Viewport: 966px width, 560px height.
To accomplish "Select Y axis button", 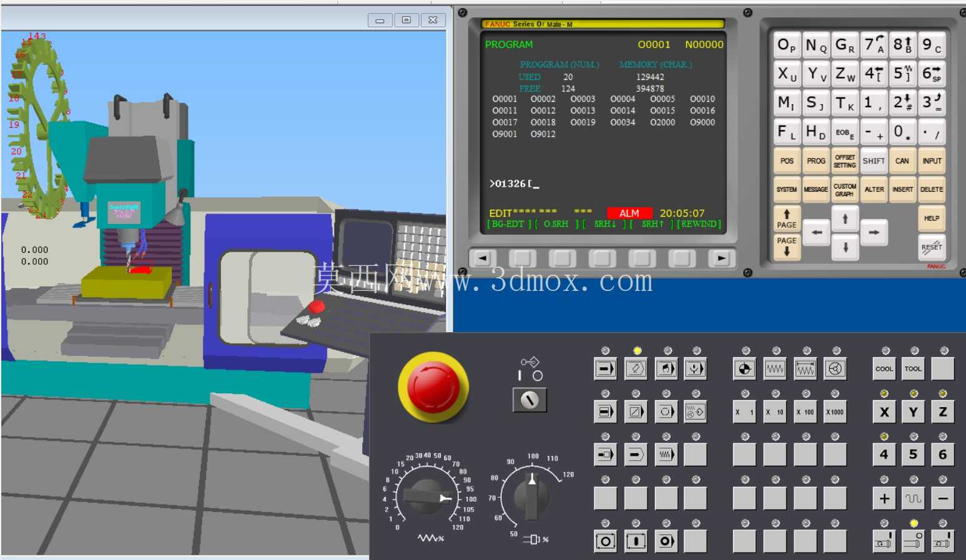I will pos(914,411).
